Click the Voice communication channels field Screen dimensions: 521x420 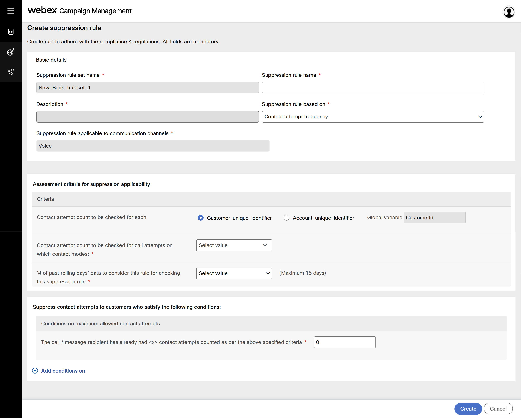coord(153,146)
